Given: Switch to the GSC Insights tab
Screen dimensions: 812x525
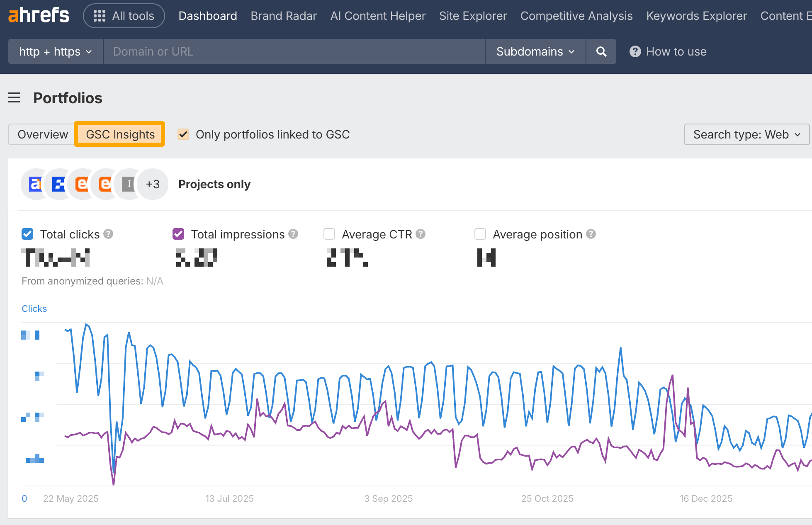Looking at the screenshot, I should pyautogui.click(x=120, y=134).
